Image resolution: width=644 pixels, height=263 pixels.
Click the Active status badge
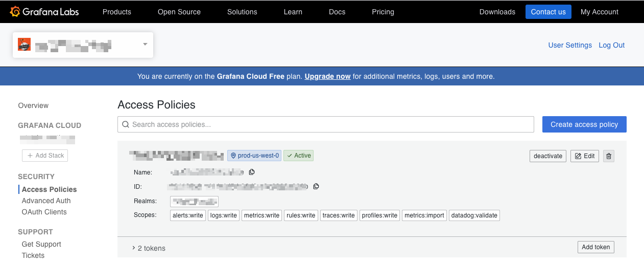pyautogui.click(x=299, y=156)
